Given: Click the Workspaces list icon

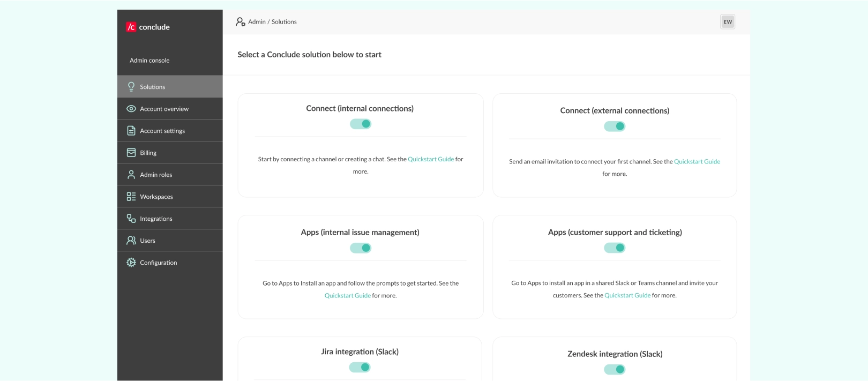Looking at the screenshot, I should 131,197.
